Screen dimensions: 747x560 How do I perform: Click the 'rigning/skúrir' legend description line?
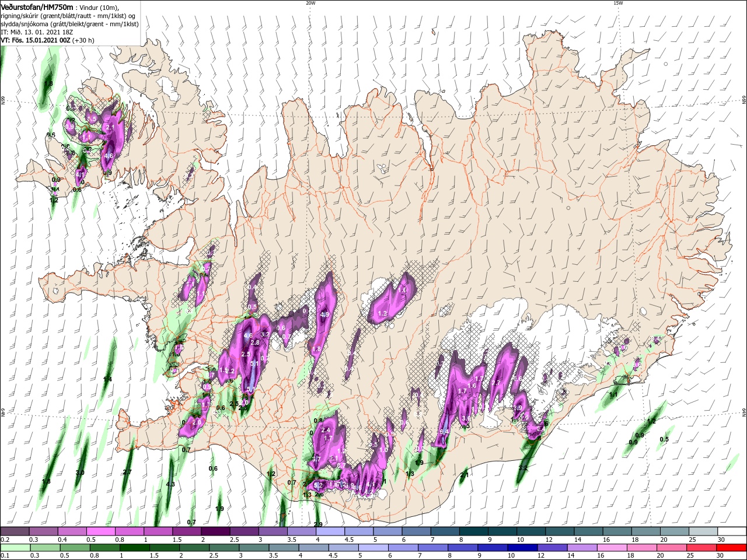pyautogui.click(x=68, y=16)
